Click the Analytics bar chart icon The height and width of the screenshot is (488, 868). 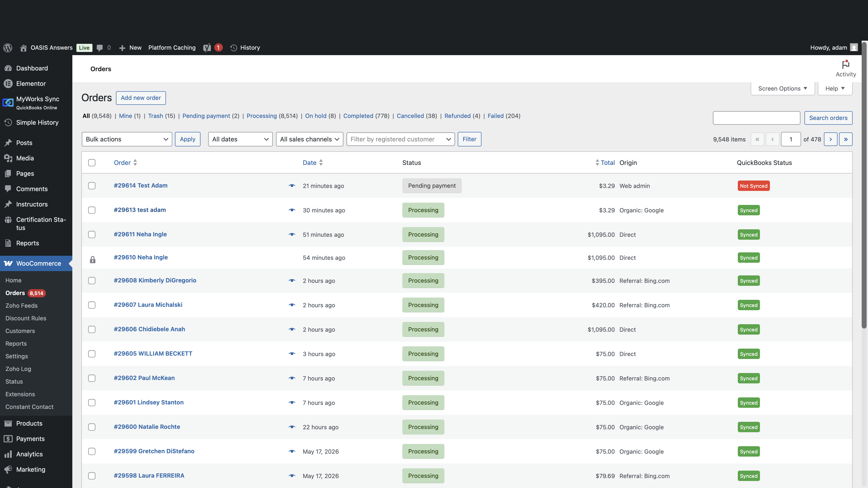8,454
